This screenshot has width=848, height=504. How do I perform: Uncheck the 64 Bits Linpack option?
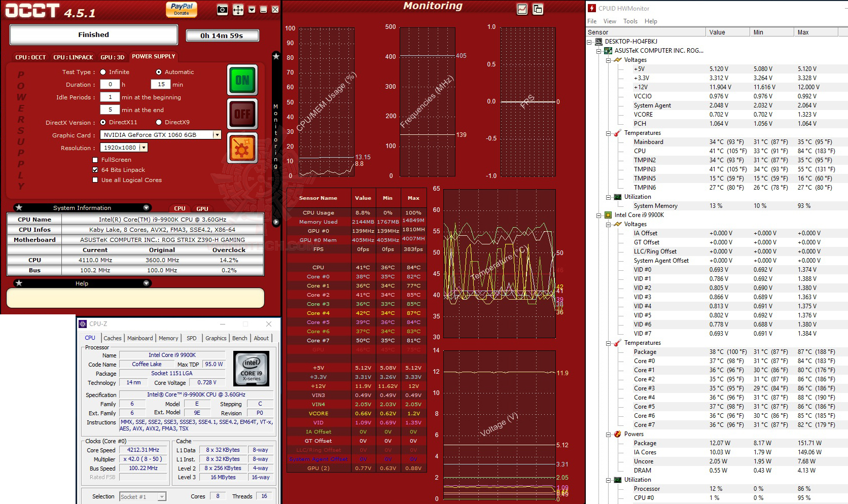[95, 170]
